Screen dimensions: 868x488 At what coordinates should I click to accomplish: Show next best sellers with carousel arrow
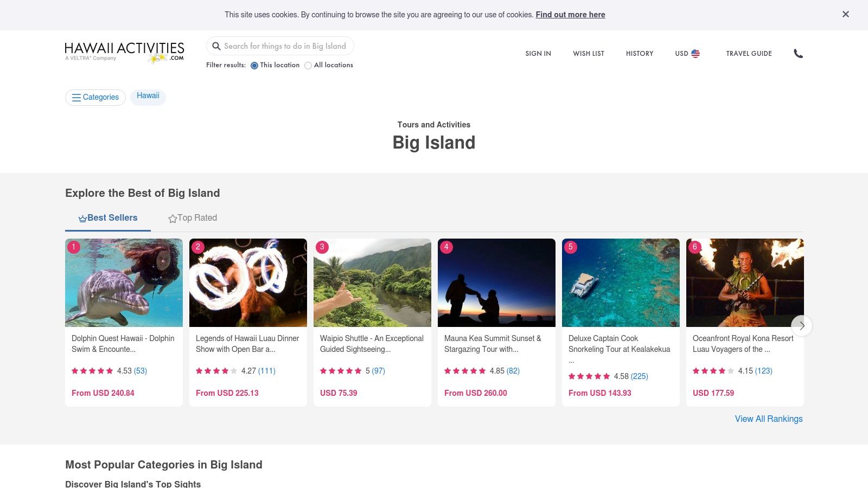pyautogui.click(x=802, y=326)
